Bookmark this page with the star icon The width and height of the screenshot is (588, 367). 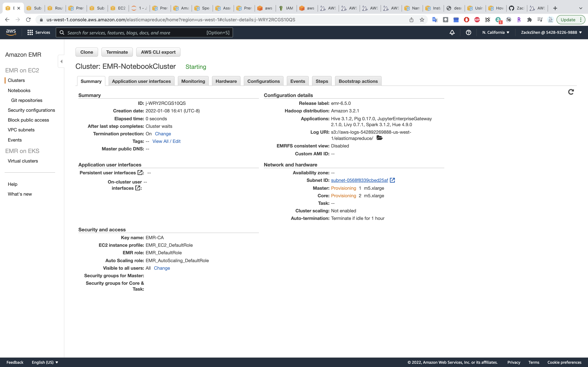pyautogui.click(x=422, y=20)
